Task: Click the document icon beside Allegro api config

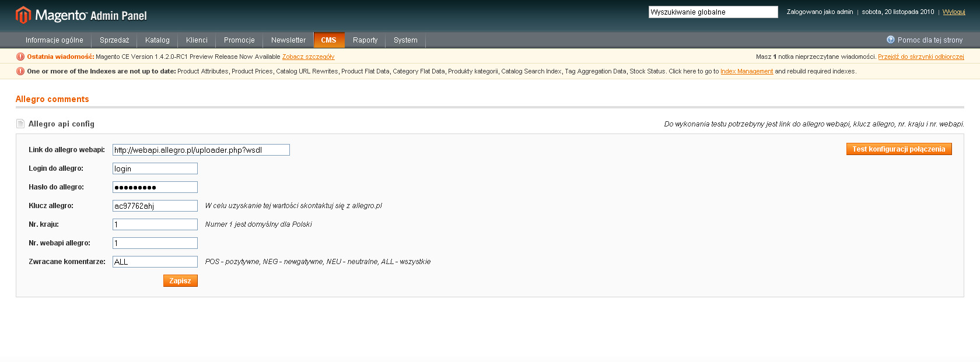Action: [x=20, y=124]
